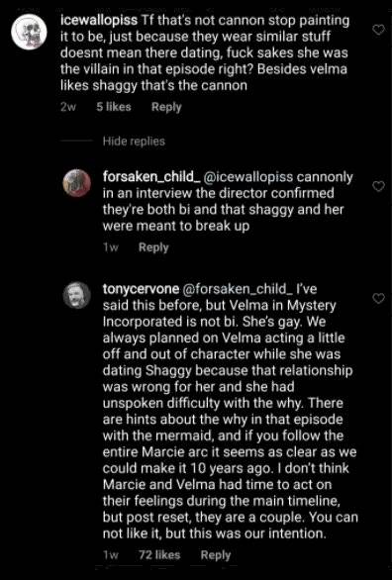The width and height of the screenshot is (392, 580).
Task: Tap 1w timestamp under tonycervone reply
Action: pyautogui.click(x=111, y=555)
